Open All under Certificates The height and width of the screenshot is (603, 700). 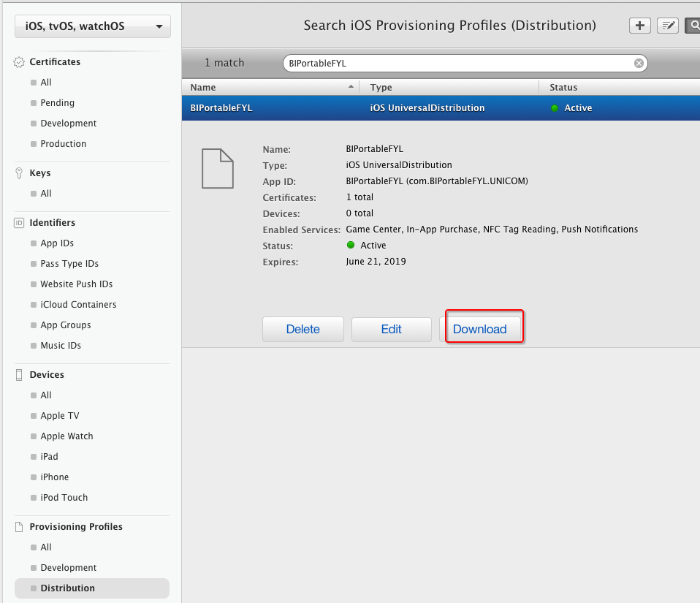click(45, 82)
